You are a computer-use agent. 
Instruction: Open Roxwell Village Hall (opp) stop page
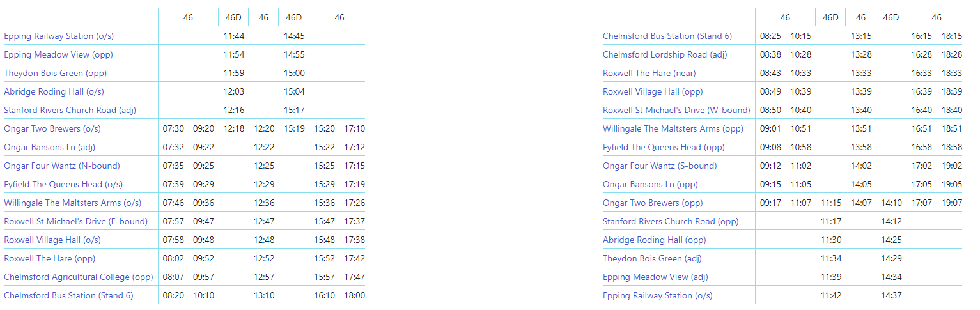point(653,91)
